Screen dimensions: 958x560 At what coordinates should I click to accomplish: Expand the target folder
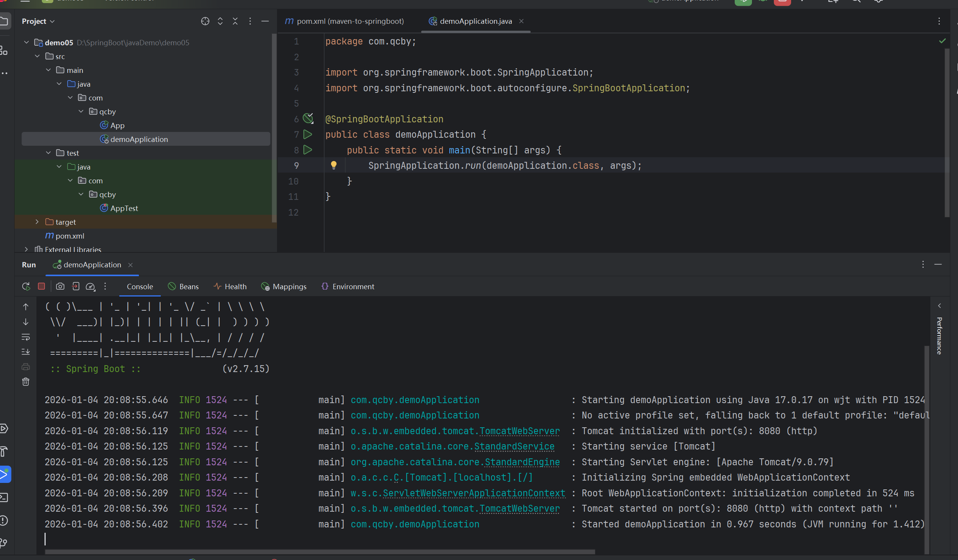37,222
